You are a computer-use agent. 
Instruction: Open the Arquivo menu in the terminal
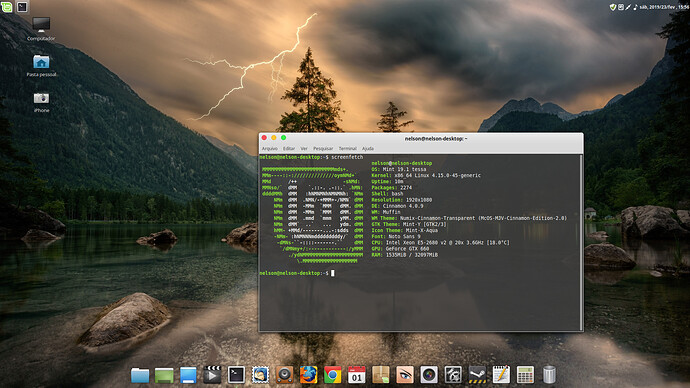click(270, 149)
